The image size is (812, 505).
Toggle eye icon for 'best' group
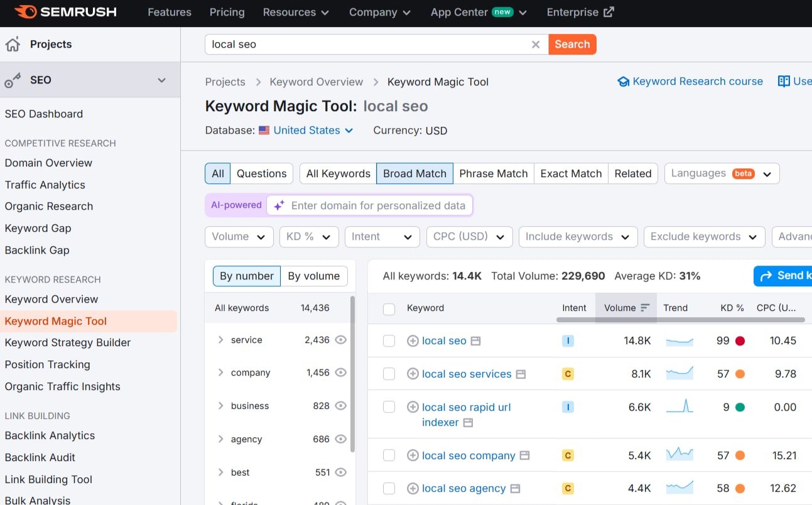pyautogui.click(x=341, y=472)
